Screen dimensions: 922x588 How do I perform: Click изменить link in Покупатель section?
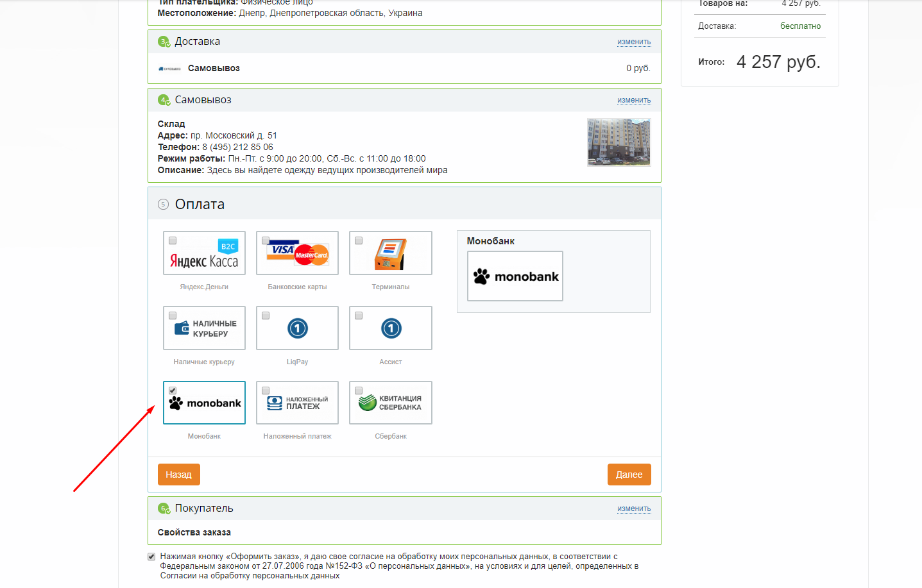click(x=634, y=508)
